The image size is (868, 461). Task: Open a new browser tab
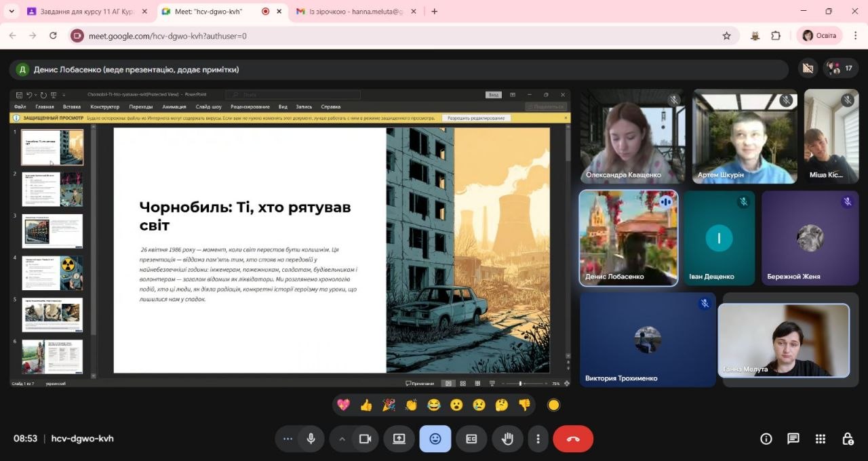pyautogui.click(x=435, y=12)
